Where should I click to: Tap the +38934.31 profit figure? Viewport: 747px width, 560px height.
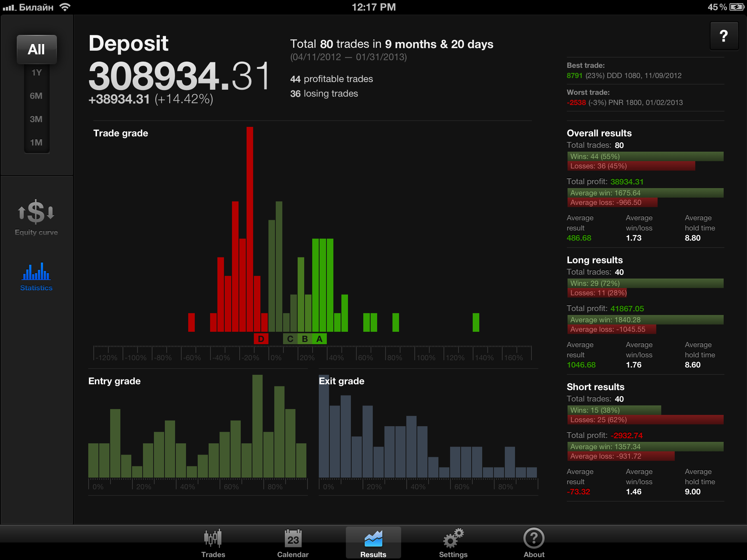tap(119, 99)
